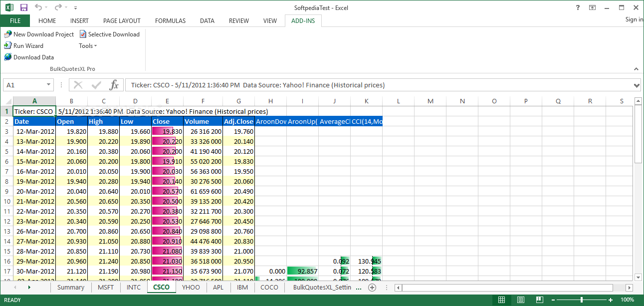644x306 pixels.
Task: Click the Volume header cell
Action: coord(203,121)
